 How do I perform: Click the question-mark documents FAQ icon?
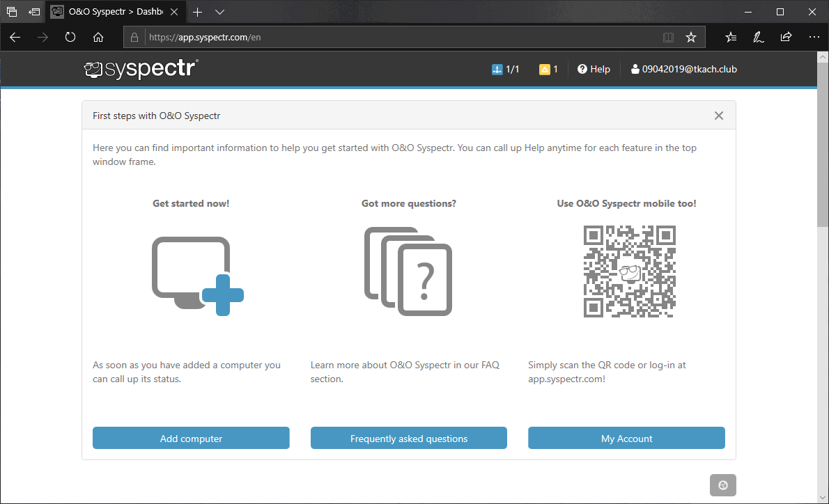[x=408, y=271]
